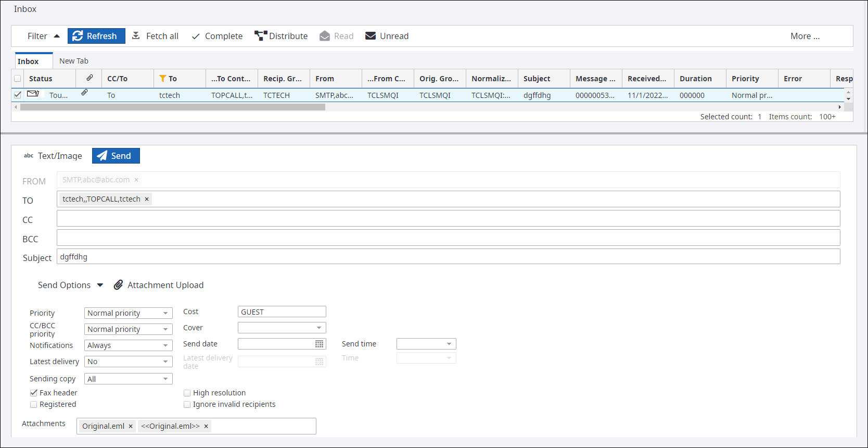Click the Attachment Upload paperclip icon
The height and width of the screenshot is (448, 868).
click(119, 285)
